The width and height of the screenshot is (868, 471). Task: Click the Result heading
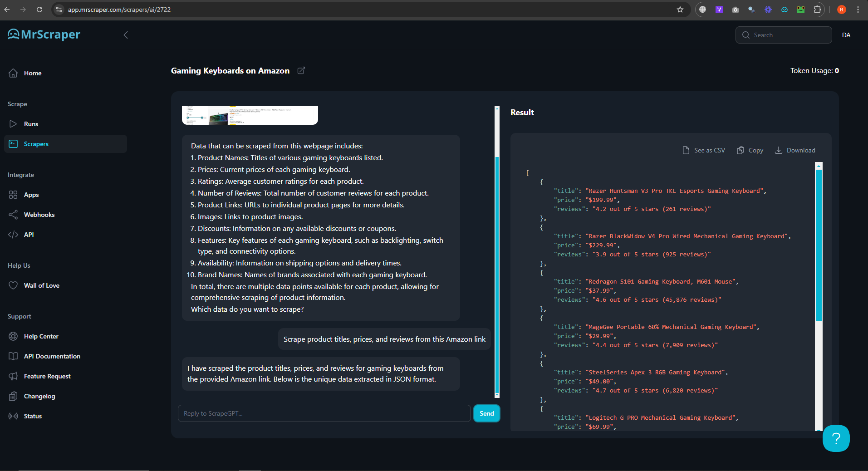[522, 112]
